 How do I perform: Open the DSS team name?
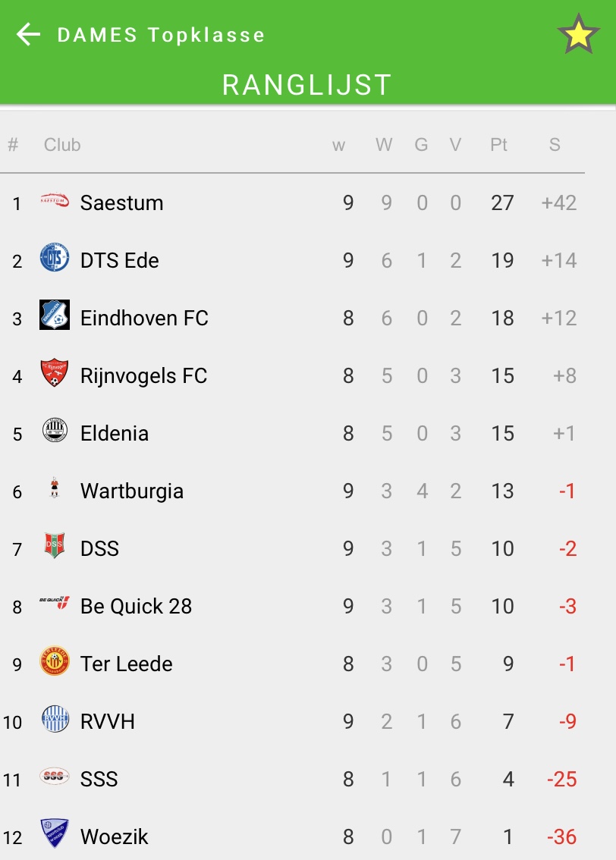pyautogui.click(x=99, y=549)
